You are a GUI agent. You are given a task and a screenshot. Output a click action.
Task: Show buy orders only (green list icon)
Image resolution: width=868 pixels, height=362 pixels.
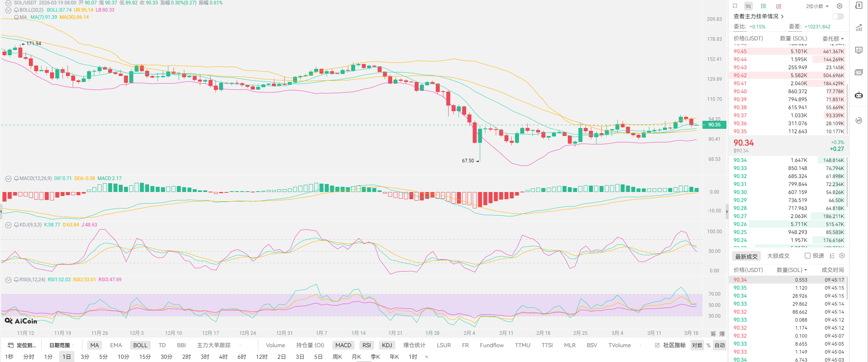click(763, 6)
